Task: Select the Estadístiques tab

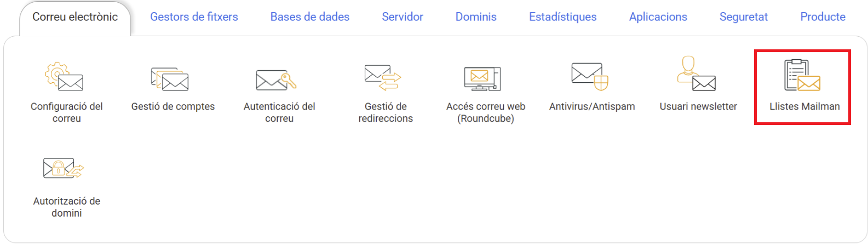Action: [x=563, y=17]
